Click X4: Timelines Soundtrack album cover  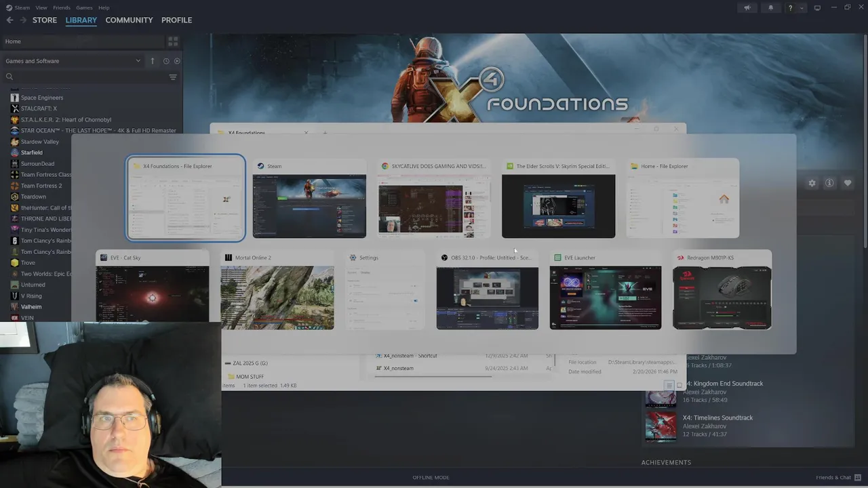660,426
